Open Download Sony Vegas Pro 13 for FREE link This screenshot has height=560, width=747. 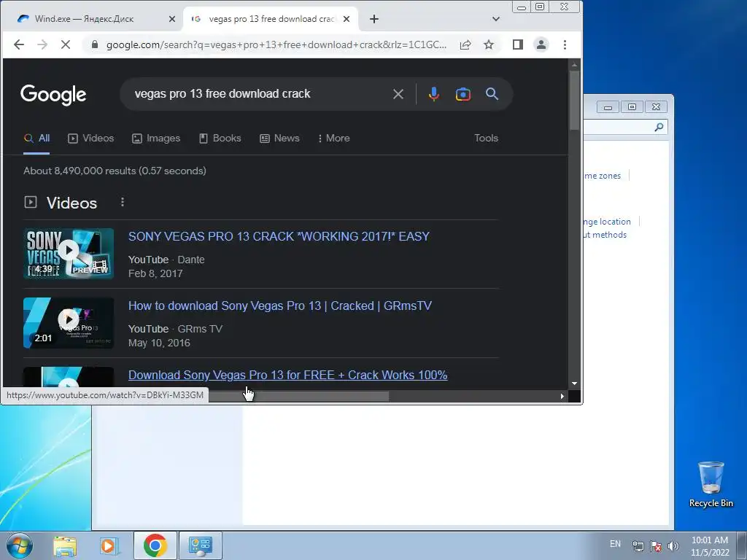pyautogui.click(x=287, y=376)
